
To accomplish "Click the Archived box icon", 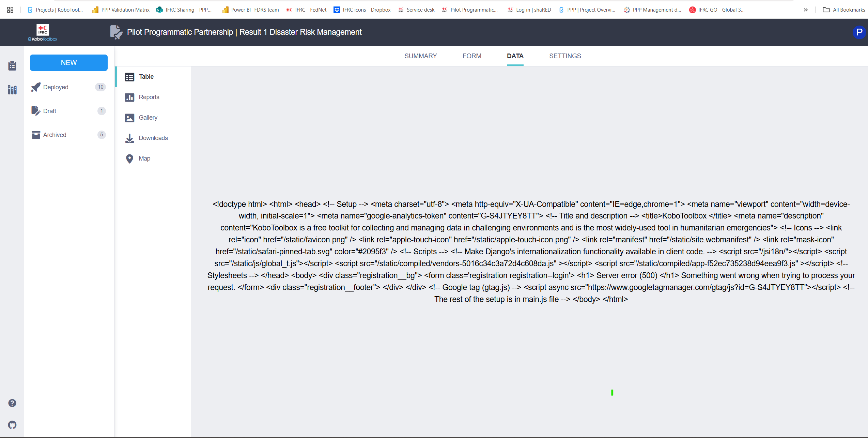I will click(36, 135).
